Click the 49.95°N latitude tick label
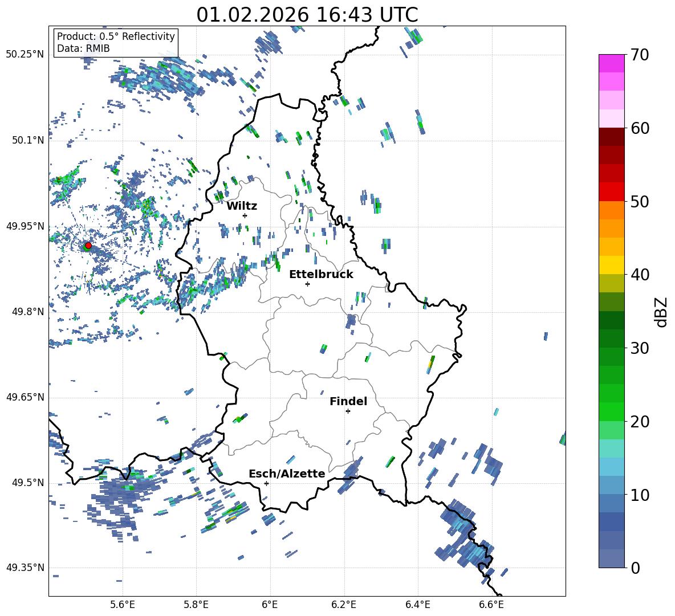 tap(25, 226)
